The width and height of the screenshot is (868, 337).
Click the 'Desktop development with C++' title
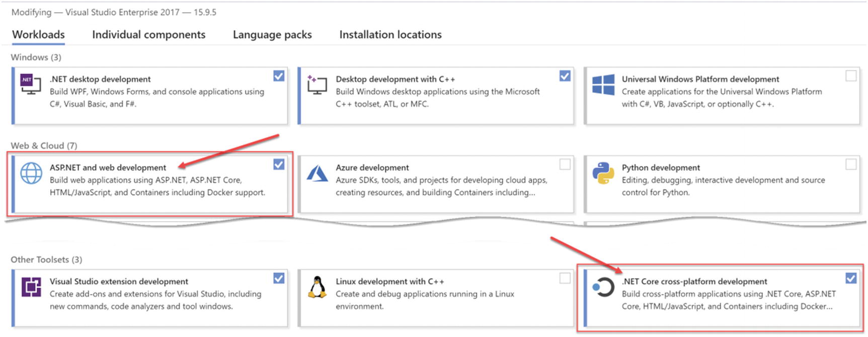396,79
